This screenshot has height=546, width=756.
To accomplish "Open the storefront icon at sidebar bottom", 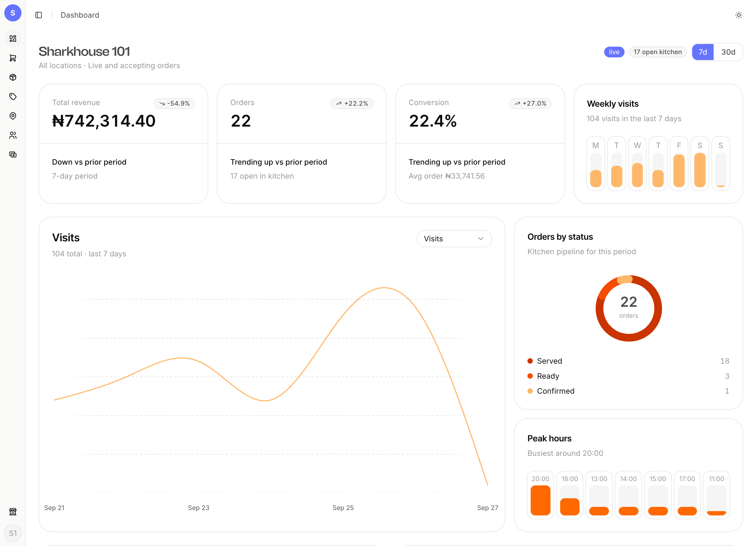I will tap(13, 512).
